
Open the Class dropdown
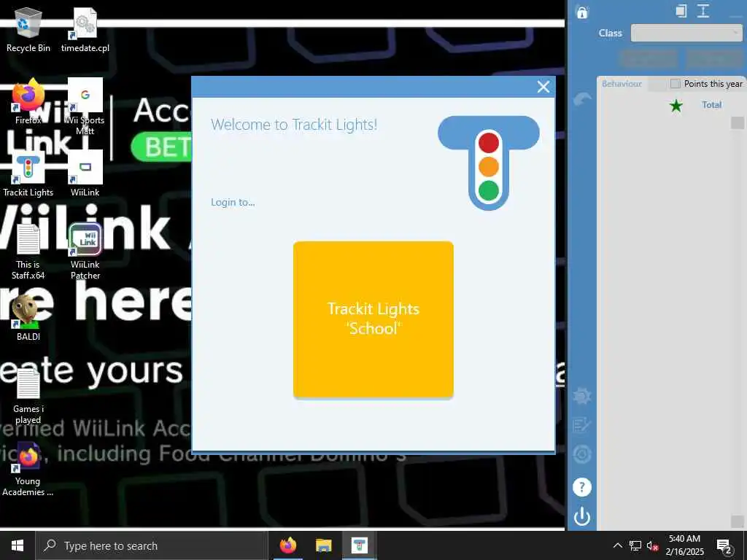pyautogui.click(x=686, y=33)
